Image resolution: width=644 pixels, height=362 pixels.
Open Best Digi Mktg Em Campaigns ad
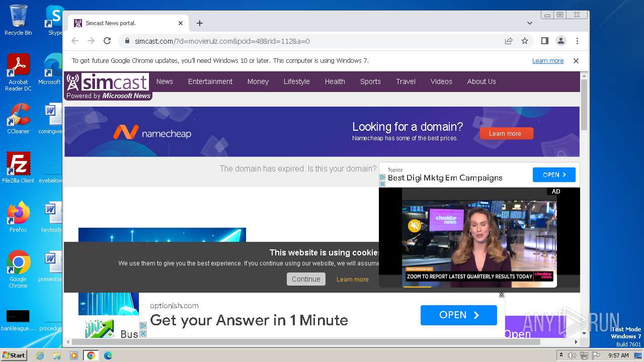(x=445, y=178)
